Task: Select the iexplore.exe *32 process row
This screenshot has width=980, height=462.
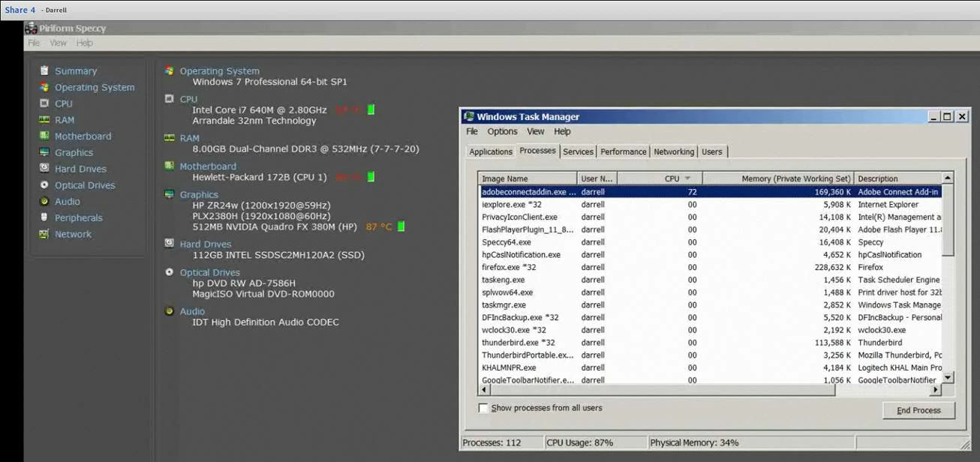Action: [x=710, y=204]
